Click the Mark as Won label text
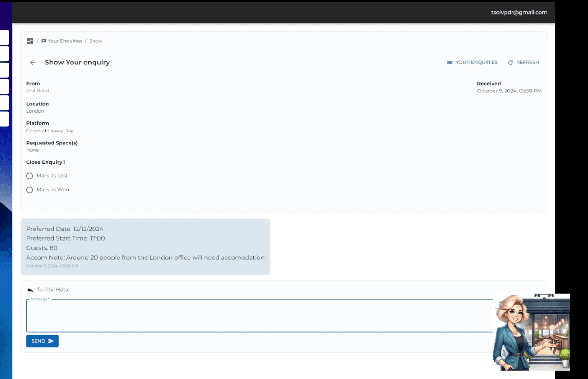Image resolution: width=588 pixels, height=379 pixels. pos(53,190)
